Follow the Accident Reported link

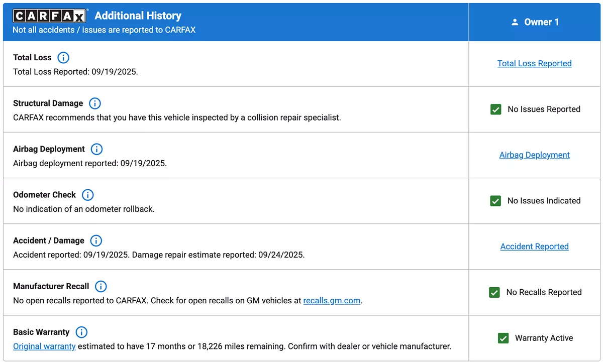(x=534, y=246)
